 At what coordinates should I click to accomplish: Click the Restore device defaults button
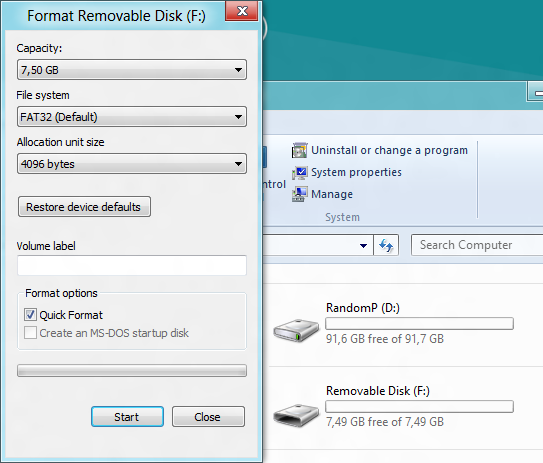(x=84, y=207)
